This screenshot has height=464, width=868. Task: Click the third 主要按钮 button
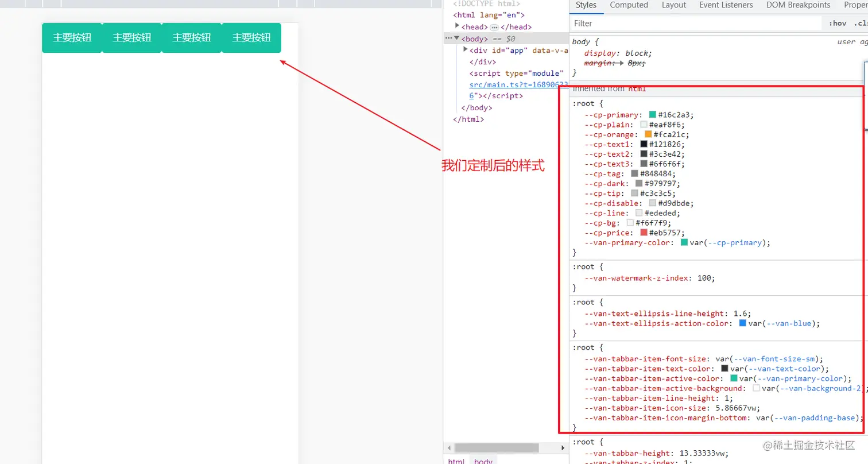point(192,38)
